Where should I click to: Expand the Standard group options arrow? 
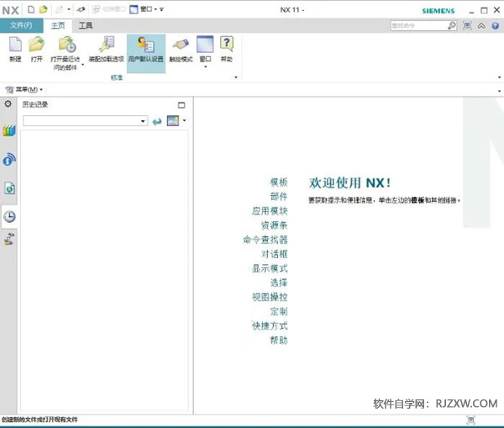pyautogui.click(x=236, y=77)
